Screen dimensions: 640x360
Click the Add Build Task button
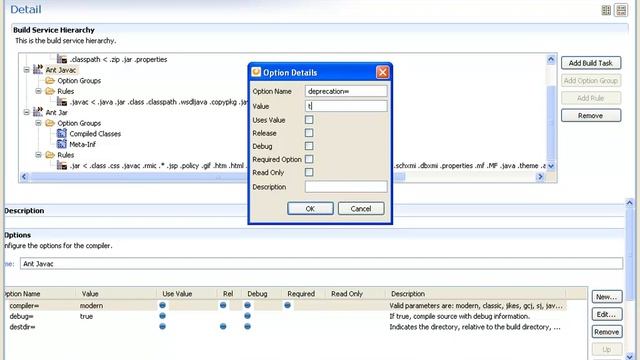coord(591,63)
